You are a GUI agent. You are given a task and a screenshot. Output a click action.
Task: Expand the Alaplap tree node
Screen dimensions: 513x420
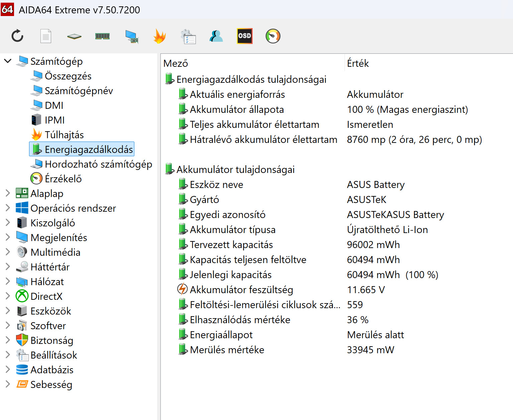click(x=8, y=193)
